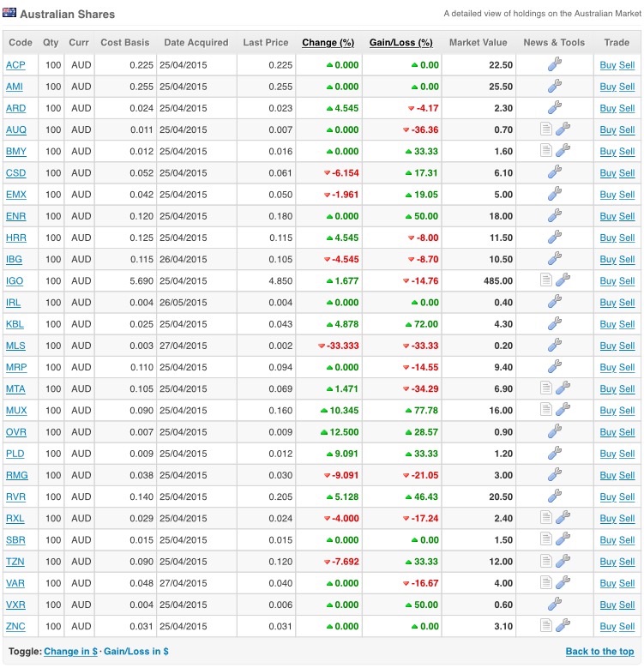
Task: Open the IGO stock code link
Action: [15, 281]
